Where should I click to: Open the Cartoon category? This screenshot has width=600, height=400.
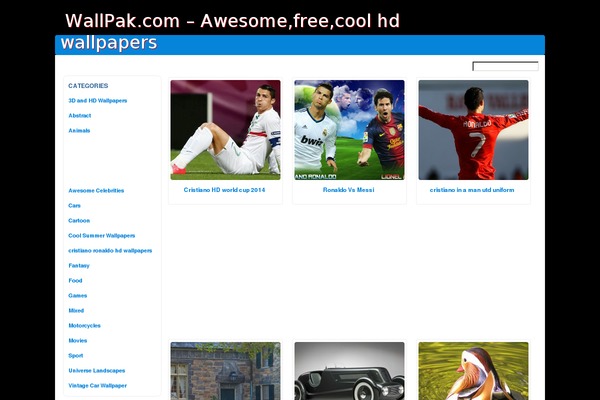[79, 220]
